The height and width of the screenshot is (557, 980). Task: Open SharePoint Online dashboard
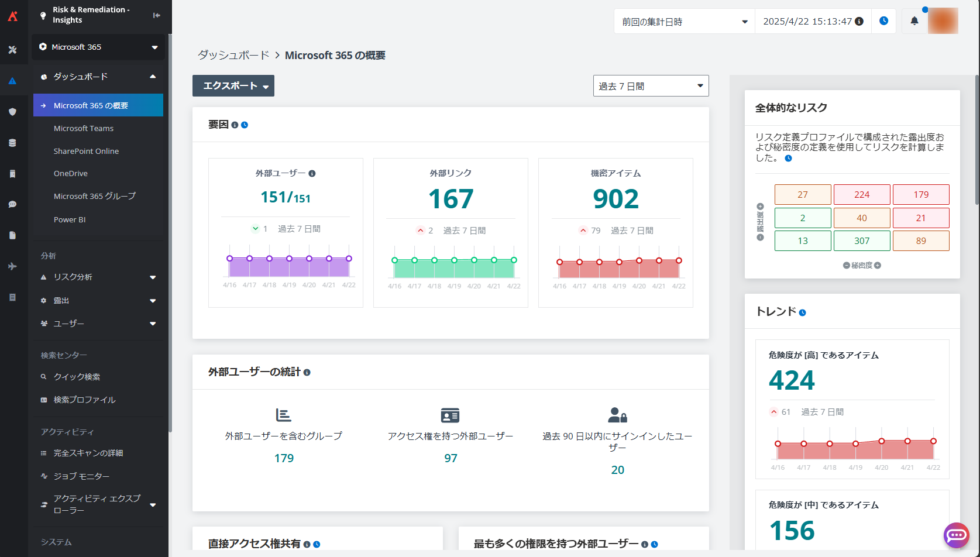click(86, 151)
